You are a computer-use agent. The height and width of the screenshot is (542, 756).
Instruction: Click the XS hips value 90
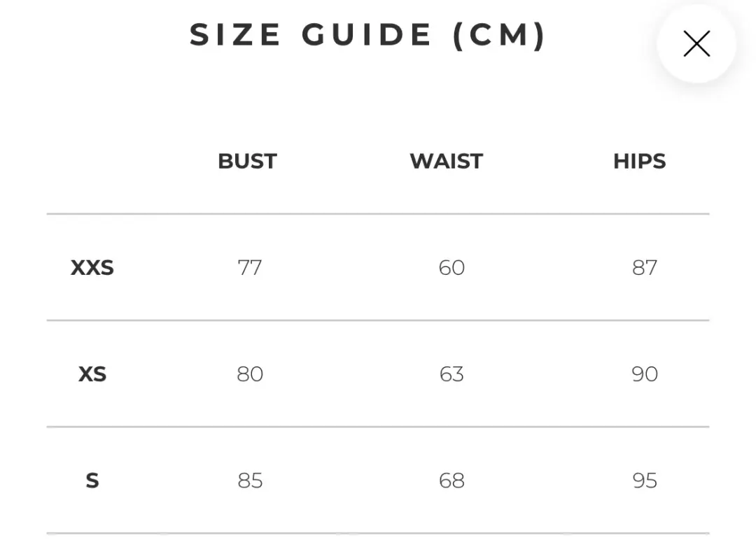point(644,374)
